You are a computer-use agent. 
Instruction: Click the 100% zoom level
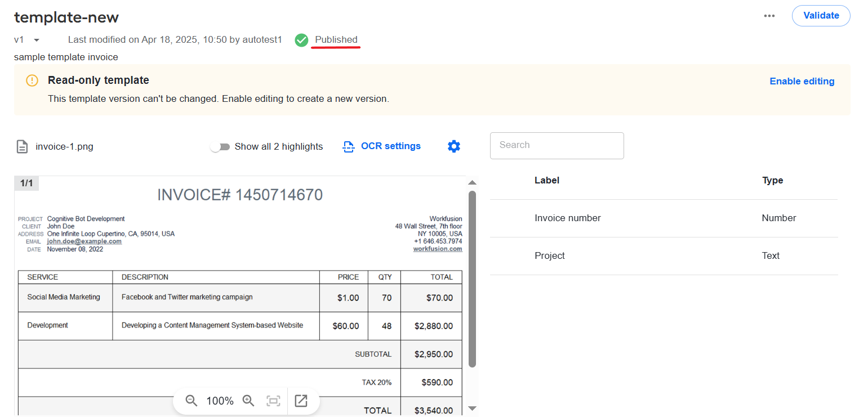coord(220,401)
